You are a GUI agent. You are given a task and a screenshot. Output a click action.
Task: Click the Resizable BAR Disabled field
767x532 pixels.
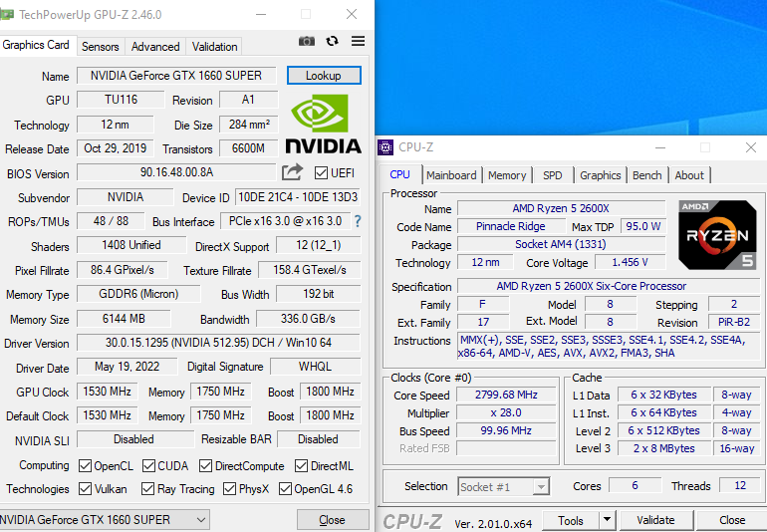coord(319,439)
